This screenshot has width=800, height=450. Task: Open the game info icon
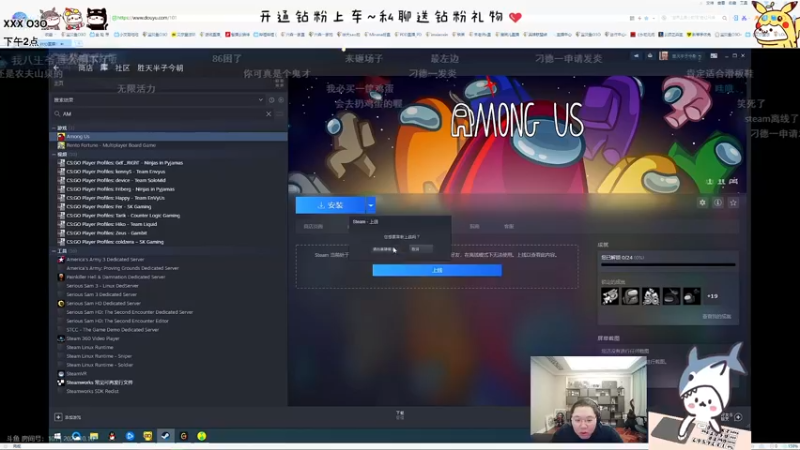[x=717, y=203]
